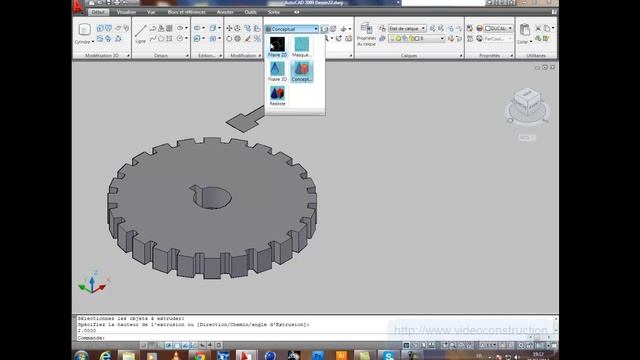The height and width of the screenshot is (360, 640).
Task: Pick the Conceptuel visual style thumbnail
Action: pos(302,71)
